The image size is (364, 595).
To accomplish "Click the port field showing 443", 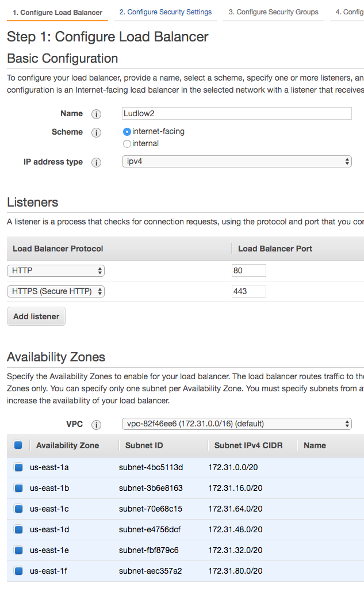I will [248, 291].
